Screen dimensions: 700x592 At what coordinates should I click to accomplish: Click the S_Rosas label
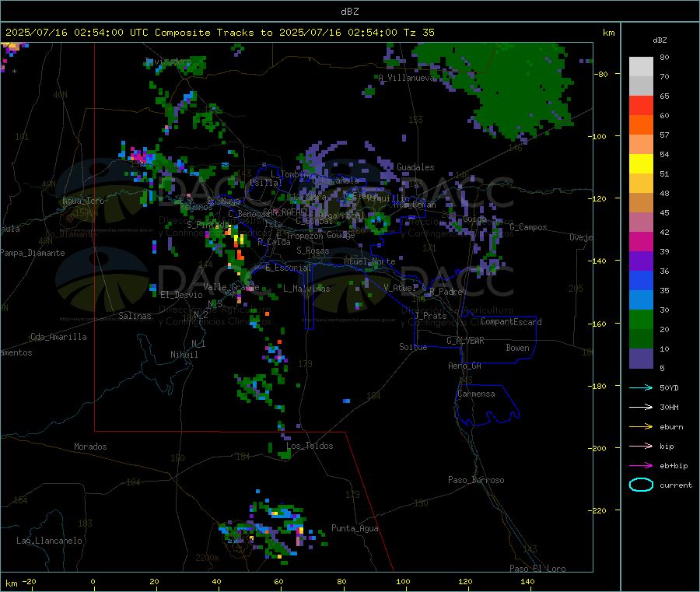[x=313, y=250]
